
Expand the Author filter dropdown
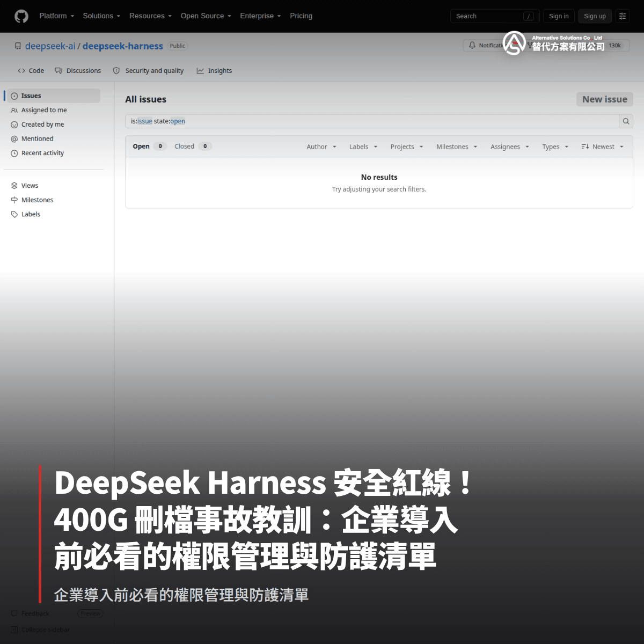point(321,147)
